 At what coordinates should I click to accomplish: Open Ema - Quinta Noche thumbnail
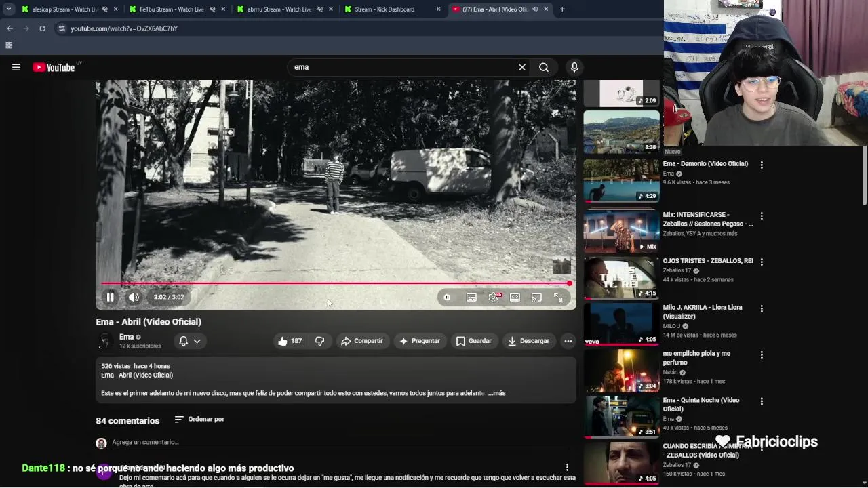(x=621, y=417)
